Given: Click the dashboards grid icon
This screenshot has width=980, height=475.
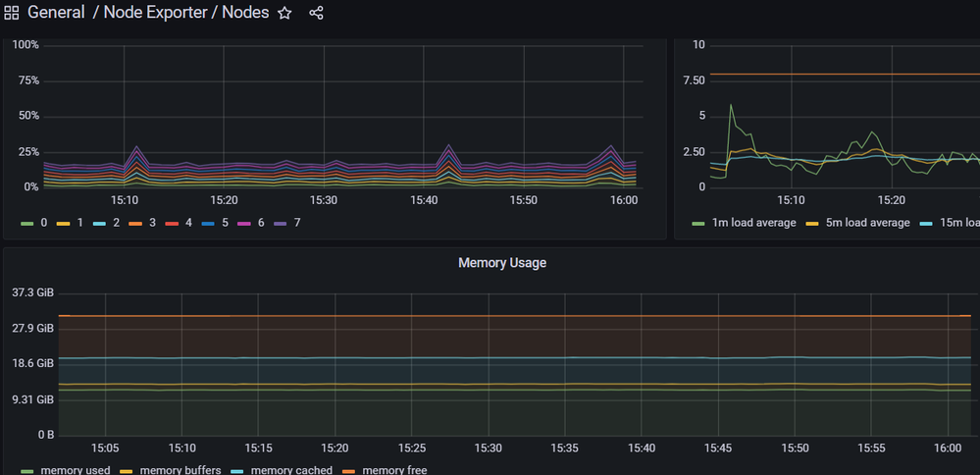Looking at the screenshot, I should (x=12, y=14).
